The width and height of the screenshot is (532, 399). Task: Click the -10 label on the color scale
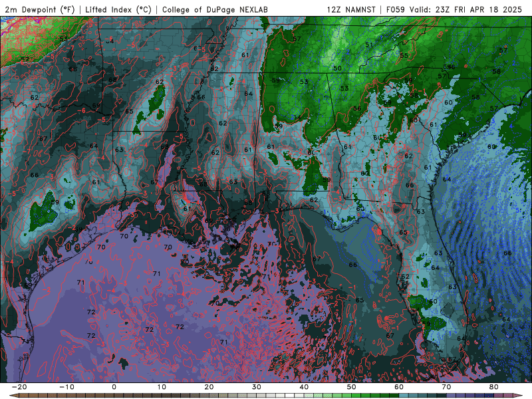coord(66,387)
